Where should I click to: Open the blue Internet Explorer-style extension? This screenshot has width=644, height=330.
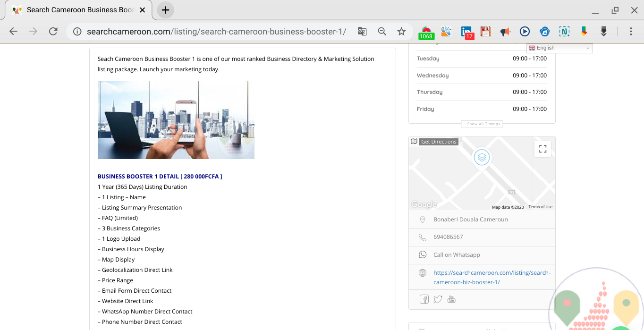545,32
